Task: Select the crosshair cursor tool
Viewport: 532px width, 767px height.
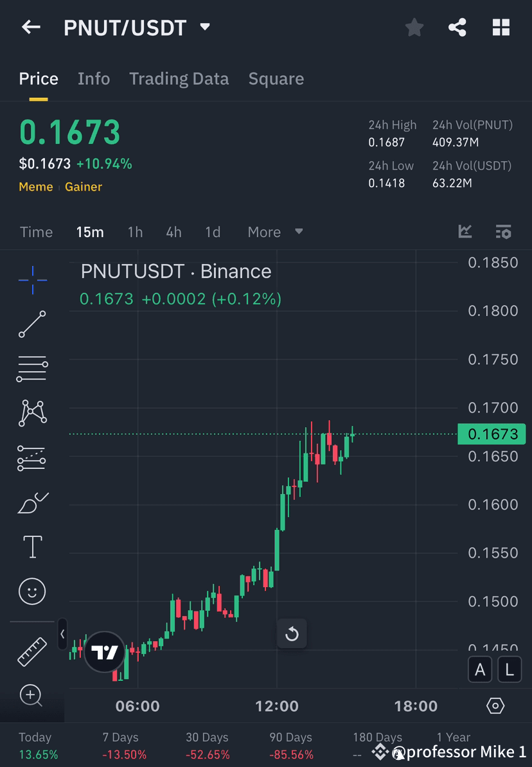Action: click(32, 279)
